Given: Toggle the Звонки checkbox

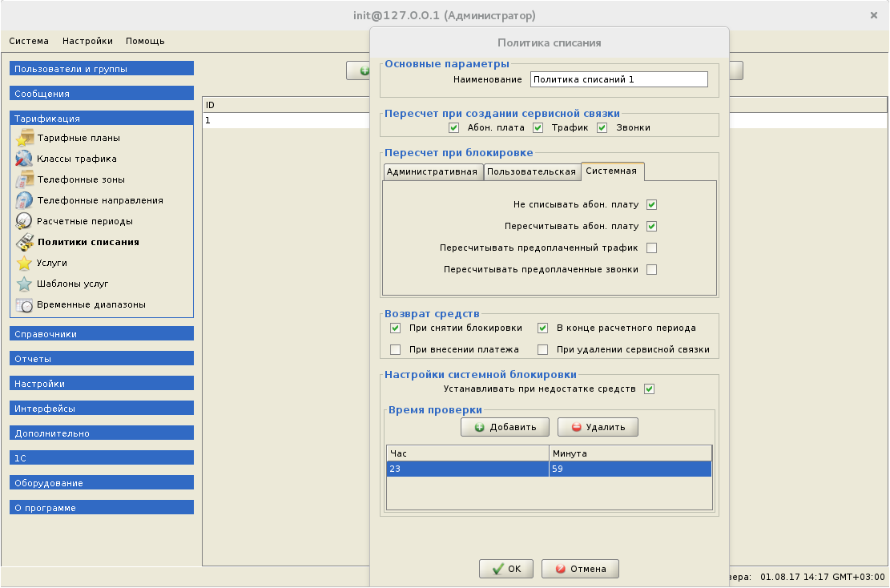Looking at the screenshot, I should pos(602,127).
